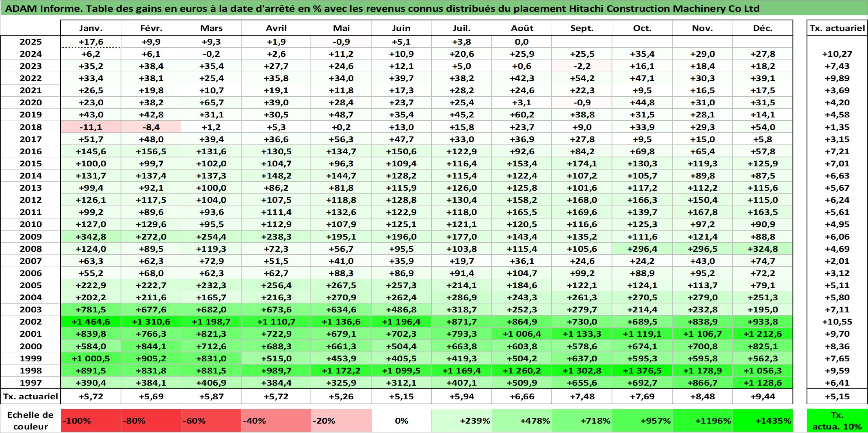868x433 pixels.
Task: Click the cell showing +174,1
Action: (582, 164)
